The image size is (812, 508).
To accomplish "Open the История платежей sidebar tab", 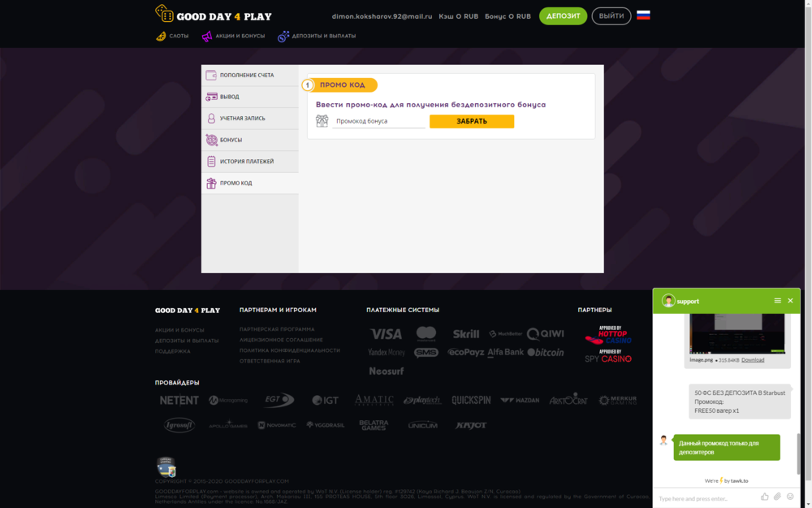I will pyautogui.click(x=250, y=161).
